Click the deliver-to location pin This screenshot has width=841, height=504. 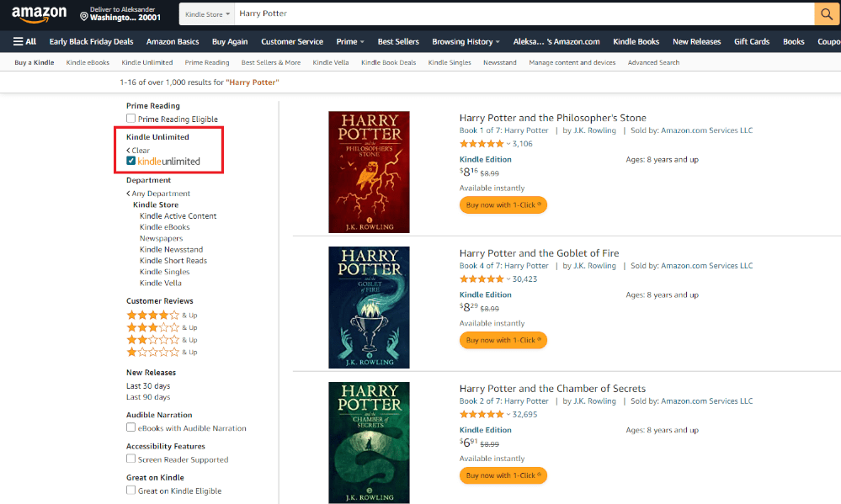83,17
